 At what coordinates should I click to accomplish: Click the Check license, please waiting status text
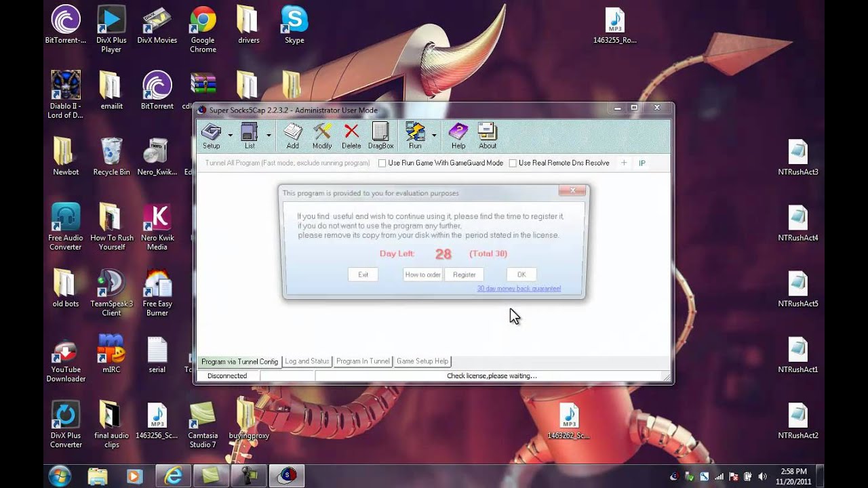pyautogui.click(x=492, y=375)
